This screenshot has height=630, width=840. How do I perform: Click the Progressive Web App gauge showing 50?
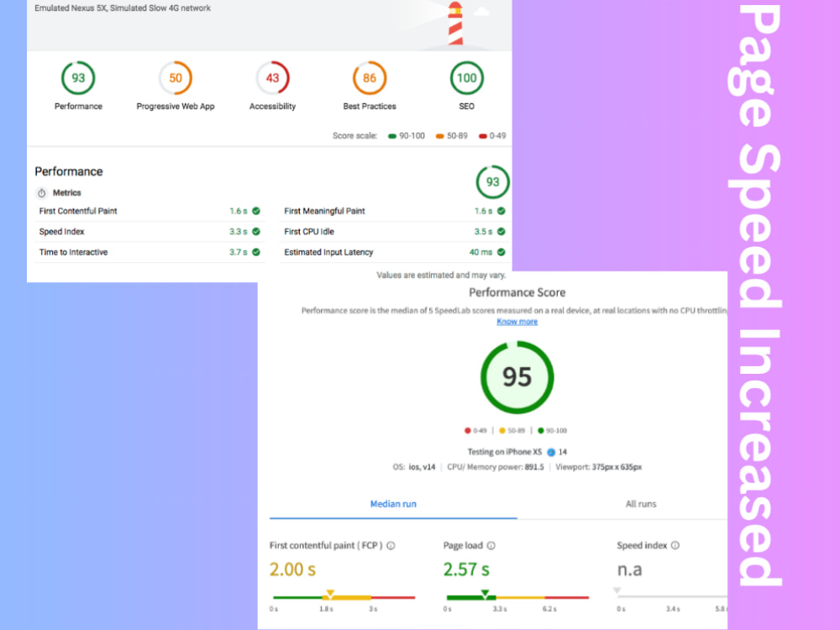coord(176,78)
